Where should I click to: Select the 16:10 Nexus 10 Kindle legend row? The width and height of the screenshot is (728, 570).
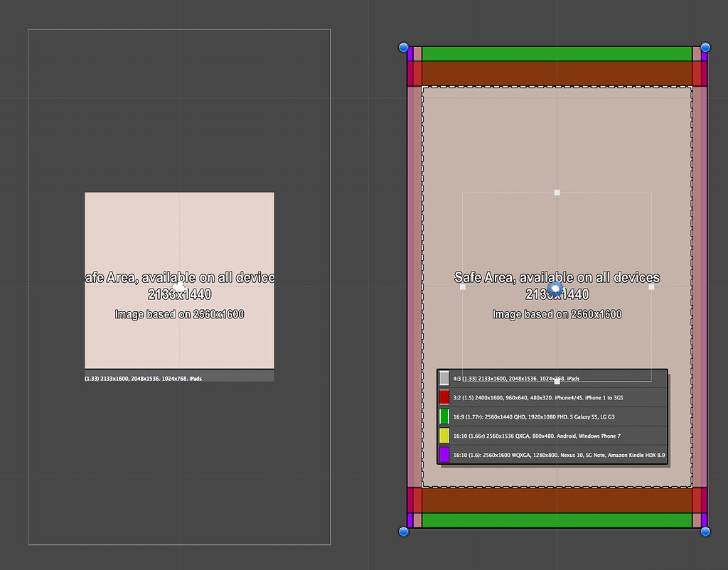555,455
